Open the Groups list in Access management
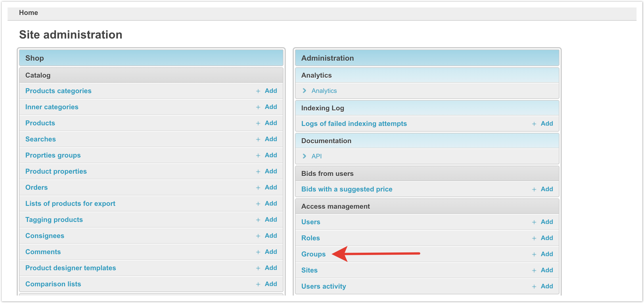Viewport: 644px width, 303px height. 313,254
